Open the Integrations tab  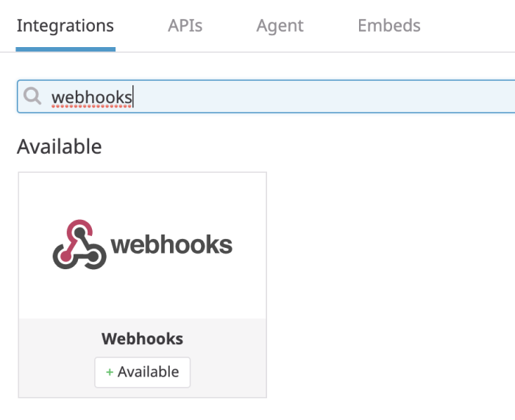point(65,26)
